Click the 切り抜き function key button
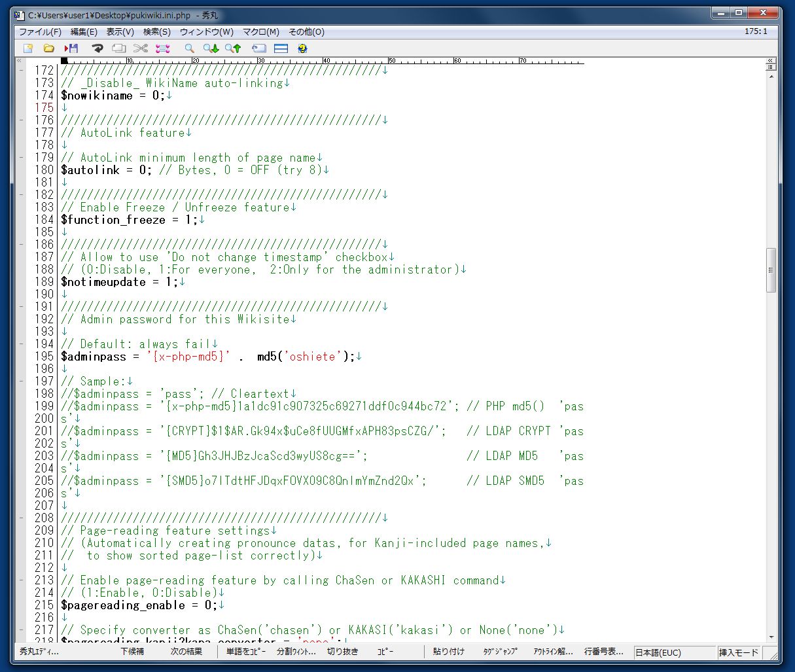Viewport: 795px width, 672px height. click(x=343, y=652)
